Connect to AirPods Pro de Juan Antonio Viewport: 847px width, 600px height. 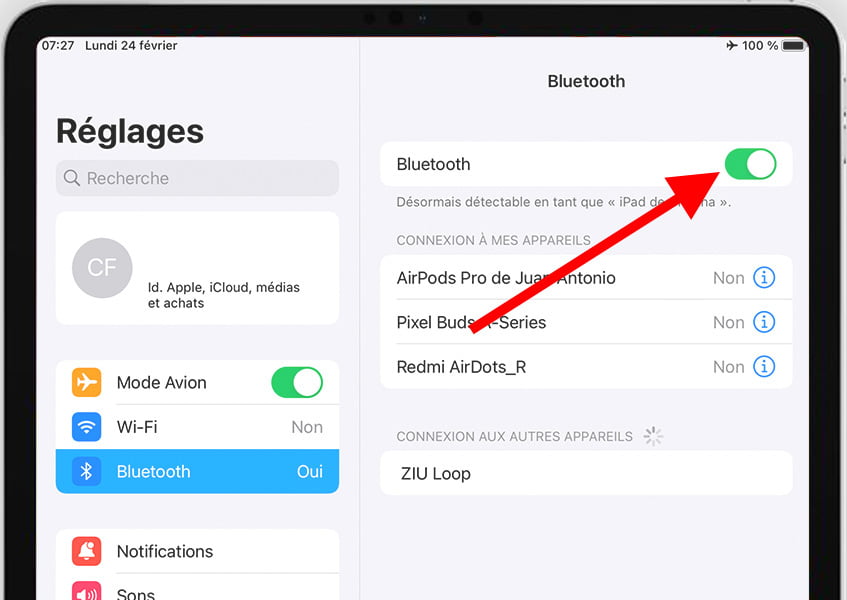click(586, 278)
